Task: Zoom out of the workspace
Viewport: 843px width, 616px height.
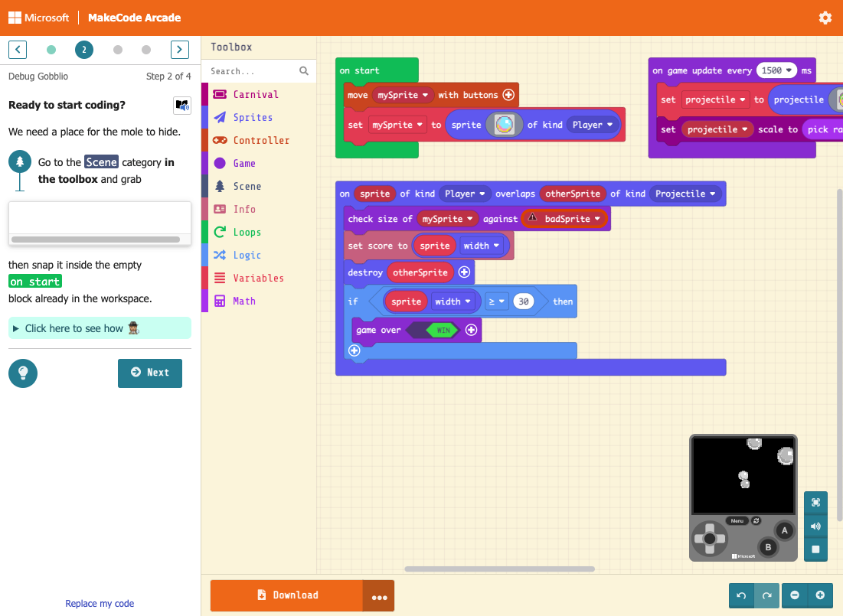Action: pos(795,595)
